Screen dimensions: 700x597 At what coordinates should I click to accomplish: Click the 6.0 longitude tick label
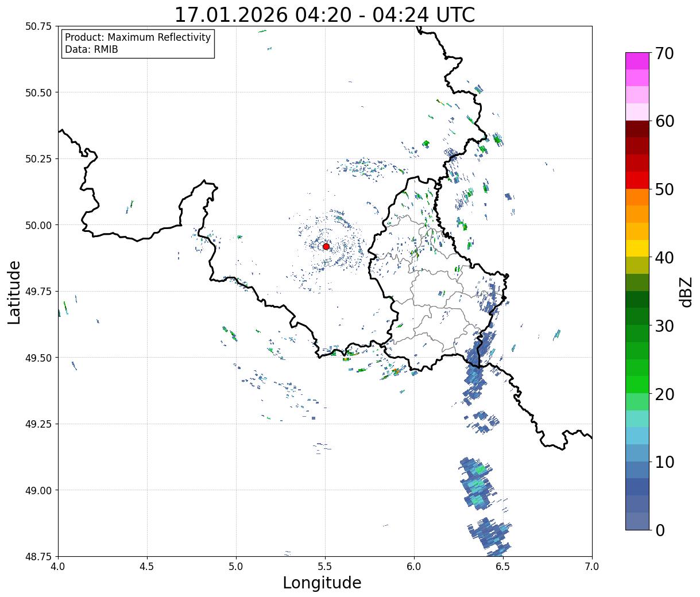coord(414,567)
